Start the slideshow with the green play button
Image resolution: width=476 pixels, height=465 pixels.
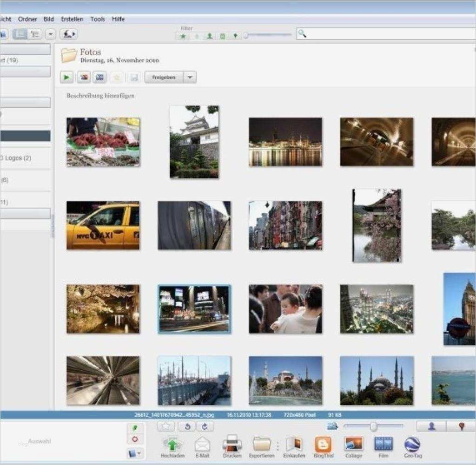(67, 77)
